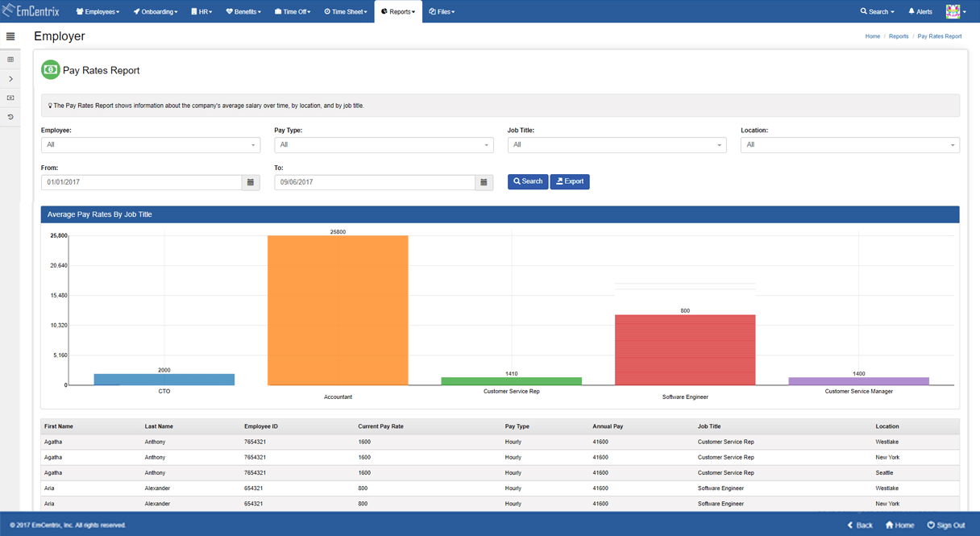
Task: Open the Time Off menu
Action: point(293,11)
